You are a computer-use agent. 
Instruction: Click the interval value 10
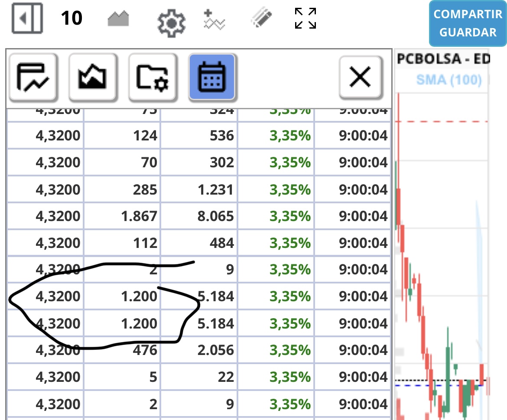coord(72,18)
